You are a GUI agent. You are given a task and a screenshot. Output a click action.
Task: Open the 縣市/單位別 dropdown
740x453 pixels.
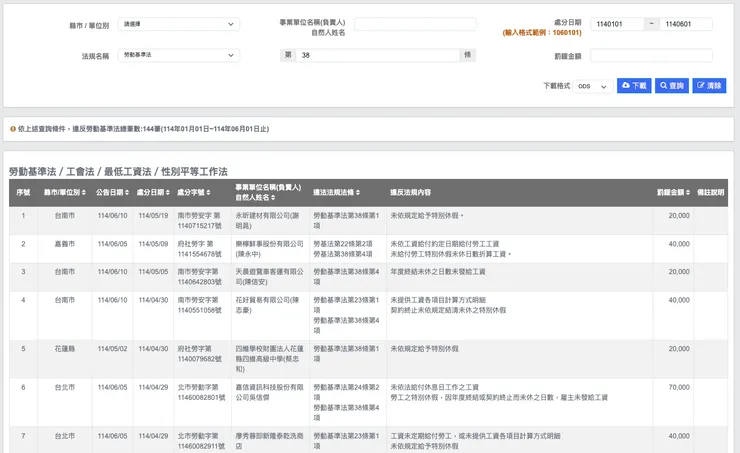coord(178,24)
